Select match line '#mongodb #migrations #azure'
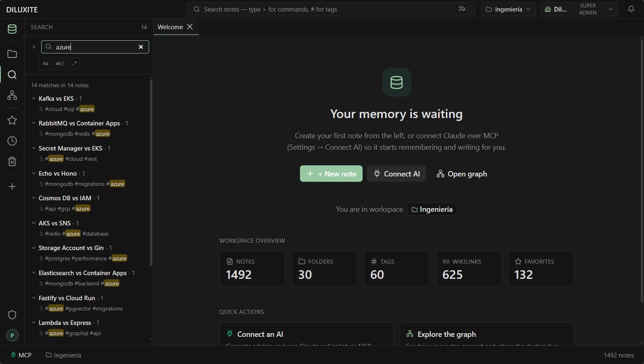Image resolution: width=644 pixels, height=364 pixels. pos(82,184)
